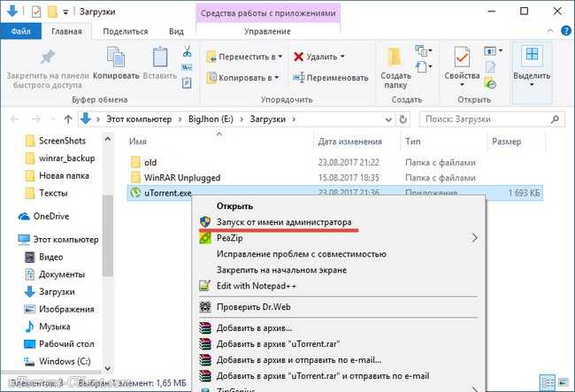Switch to large icons view in status bar
The image size is (575, 392).
pos(563,383)
